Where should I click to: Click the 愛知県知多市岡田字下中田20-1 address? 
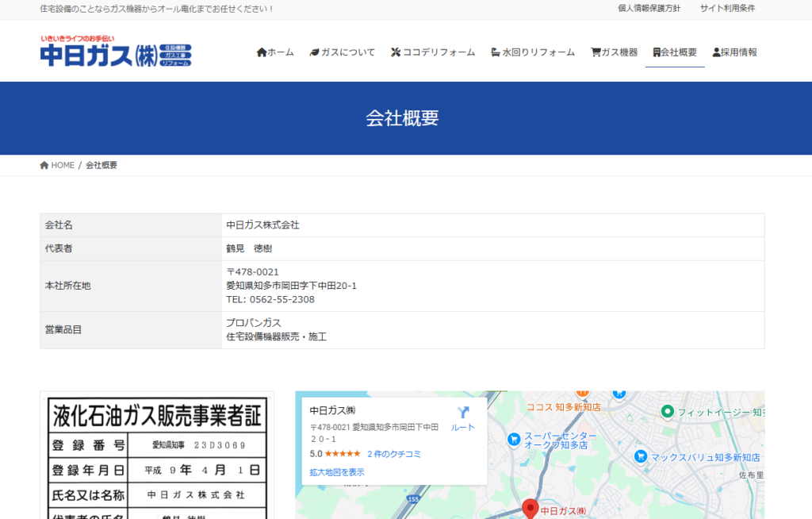pos(292,286)
